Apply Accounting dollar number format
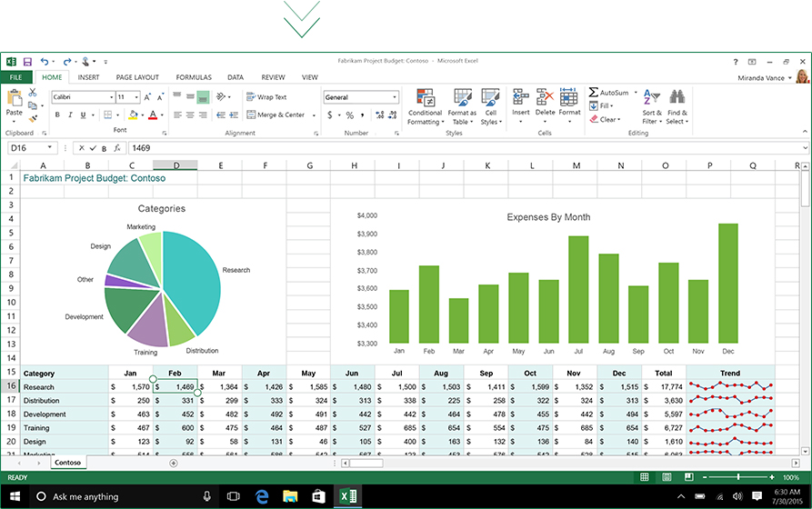Image resolution: width=812 pixels, height=509 pixels. [330, 115]
